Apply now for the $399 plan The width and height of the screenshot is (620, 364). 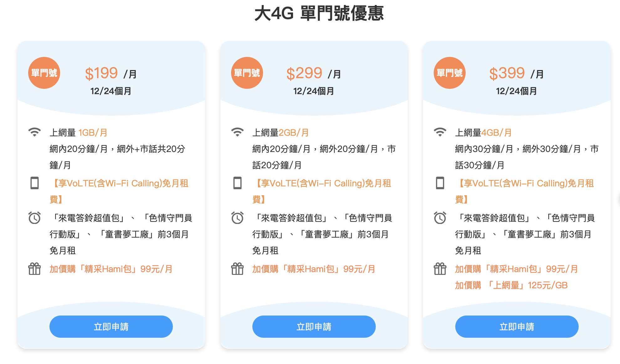(517, 326)
